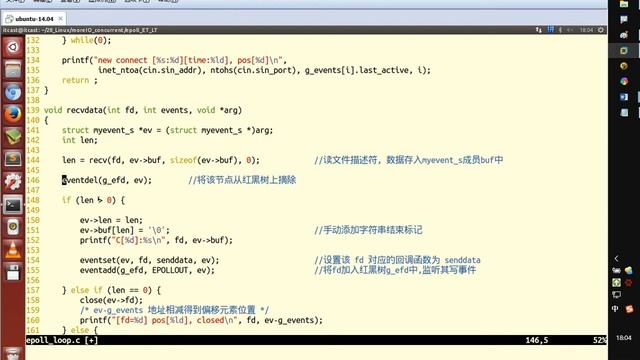
Task: Open the Windows clock showing 18:04
Action: 624,338
